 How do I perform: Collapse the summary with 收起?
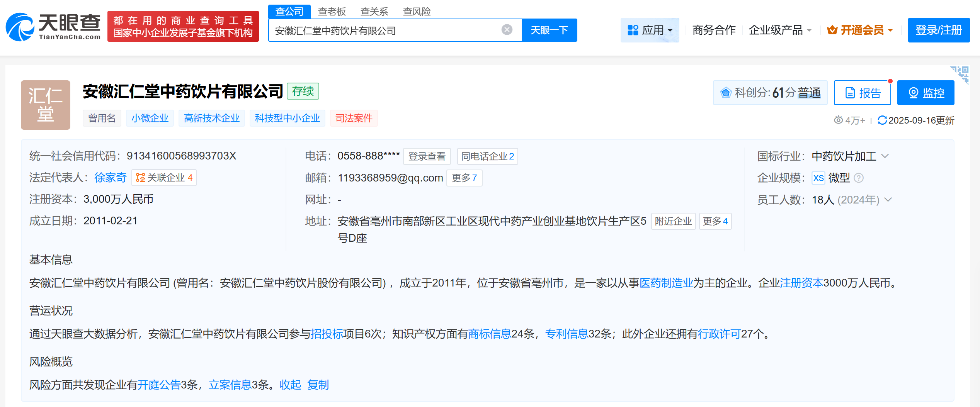290,385
